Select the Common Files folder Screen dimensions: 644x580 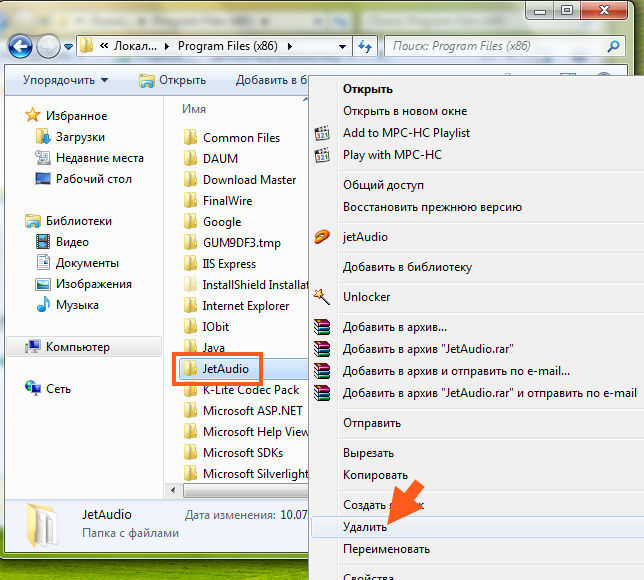pos(232,138)
